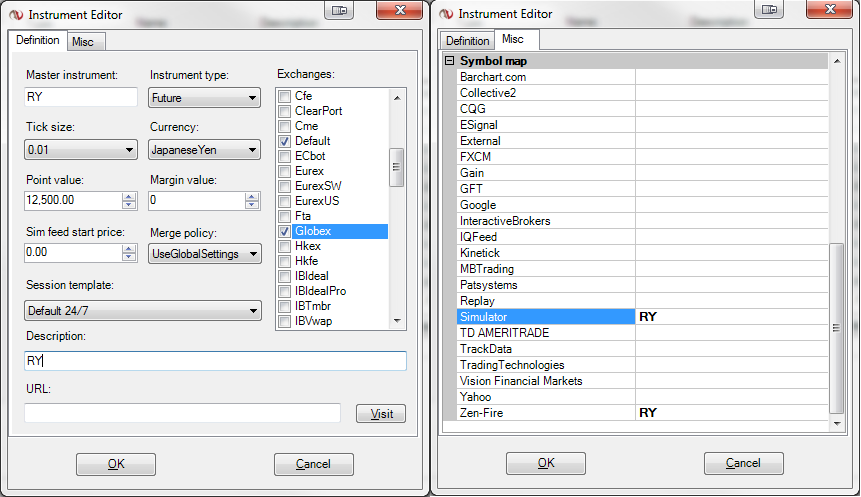This screenshot has width=861, height=497.
Task: Decrease the Margin value with down arrow
Action: coord(251,205)
